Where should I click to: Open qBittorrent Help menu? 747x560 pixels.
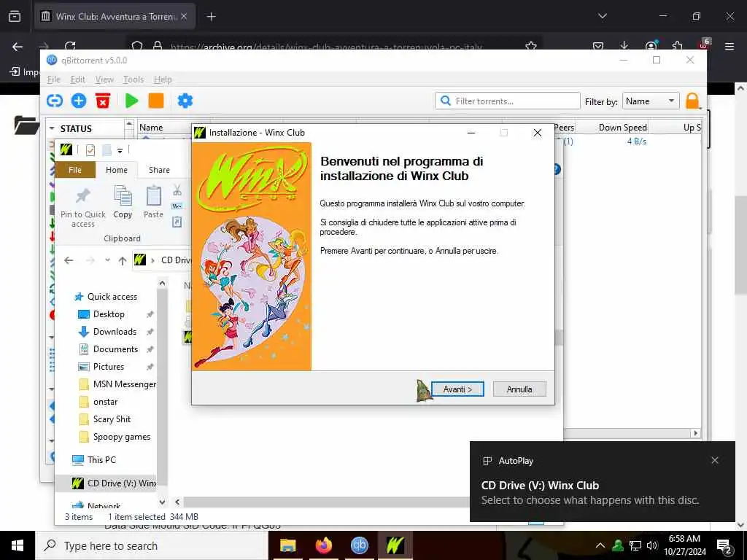(x=163, y=79)
